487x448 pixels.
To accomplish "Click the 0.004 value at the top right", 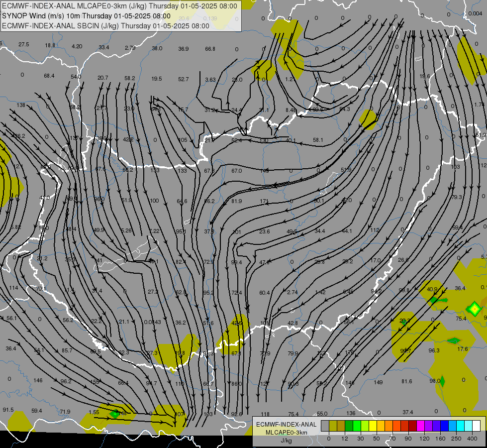I will click(475, 13).
